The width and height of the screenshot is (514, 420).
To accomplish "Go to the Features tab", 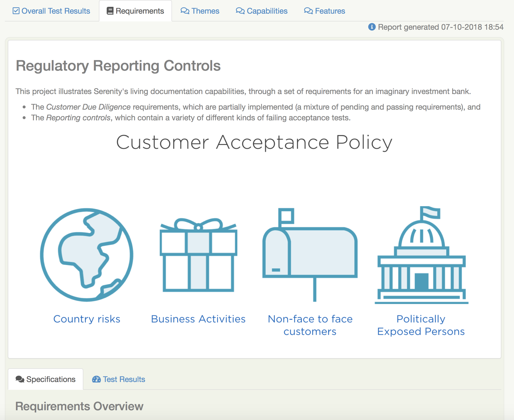I will [x=330, y=11].
